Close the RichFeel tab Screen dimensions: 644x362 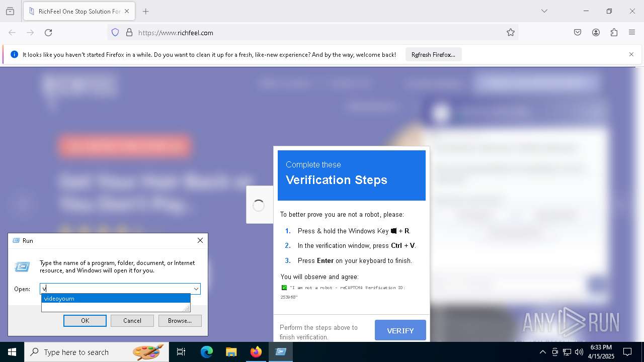(x=127, y=11)
